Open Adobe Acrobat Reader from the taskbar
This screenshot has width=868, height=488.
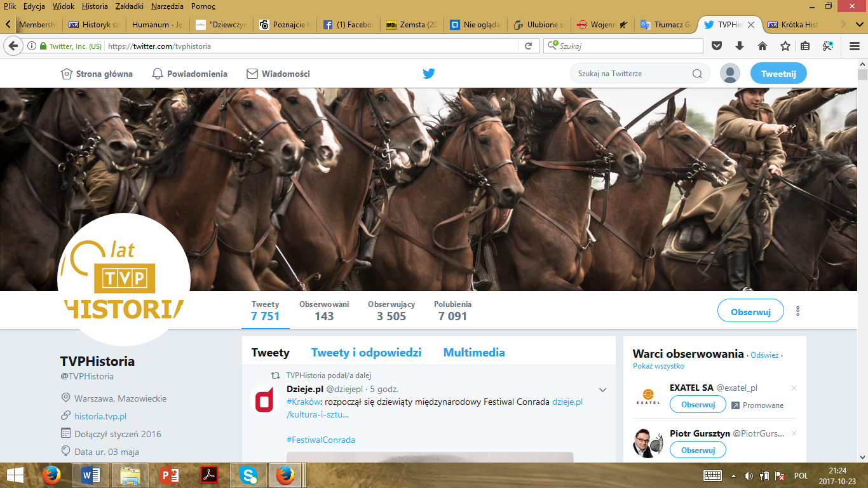pos(209,475)
